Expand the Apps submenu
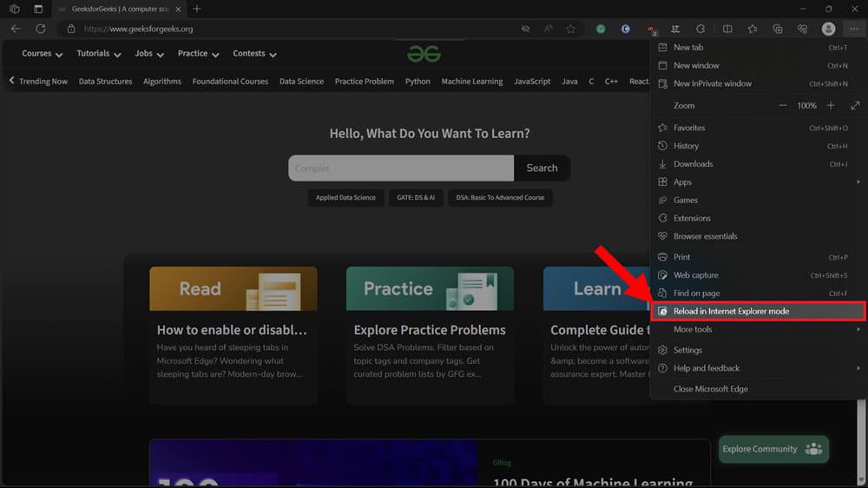The image size is (868, 488). coord(757,181)
